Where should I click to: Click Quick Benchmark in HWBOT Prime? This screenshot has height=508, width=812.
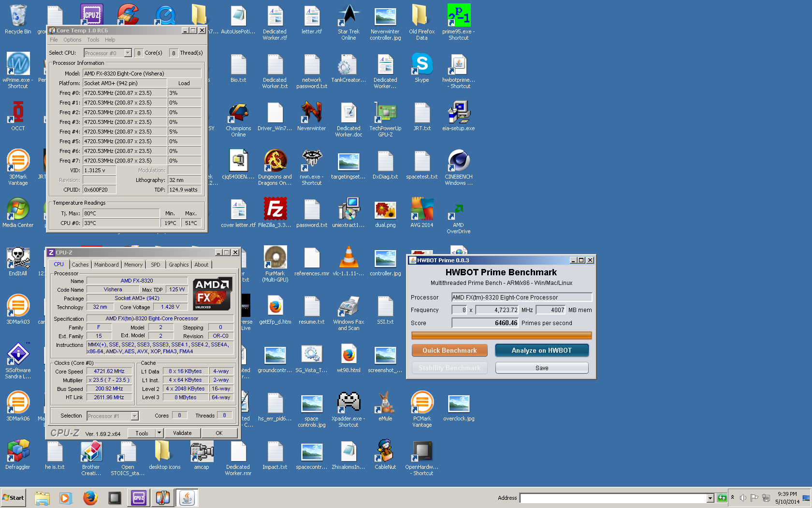[x=449, y=350]
